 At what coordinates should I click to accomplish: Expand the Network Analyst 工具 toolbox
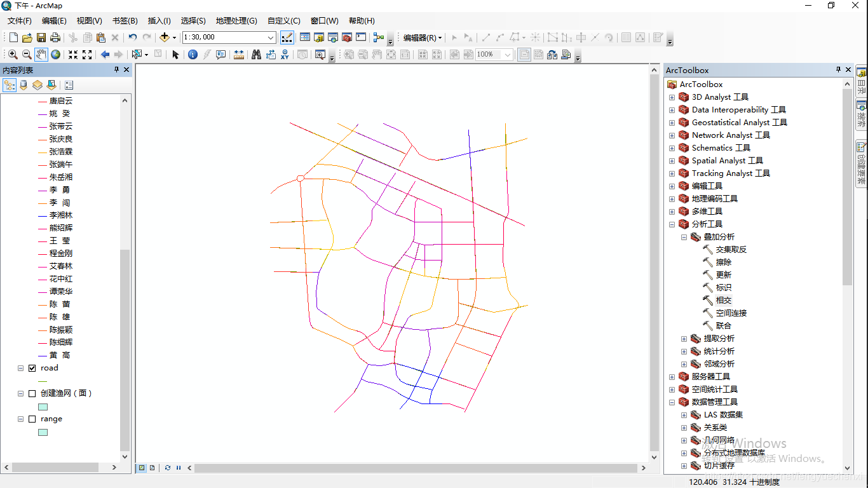[x=672, y=135]
